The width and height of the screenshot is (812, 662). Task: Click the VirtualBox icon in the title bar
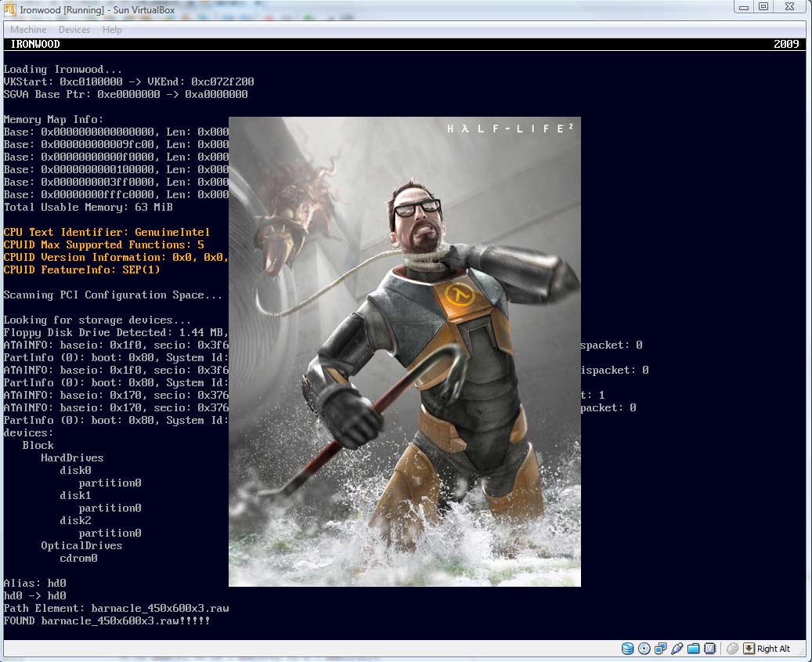tap(10, 9)
